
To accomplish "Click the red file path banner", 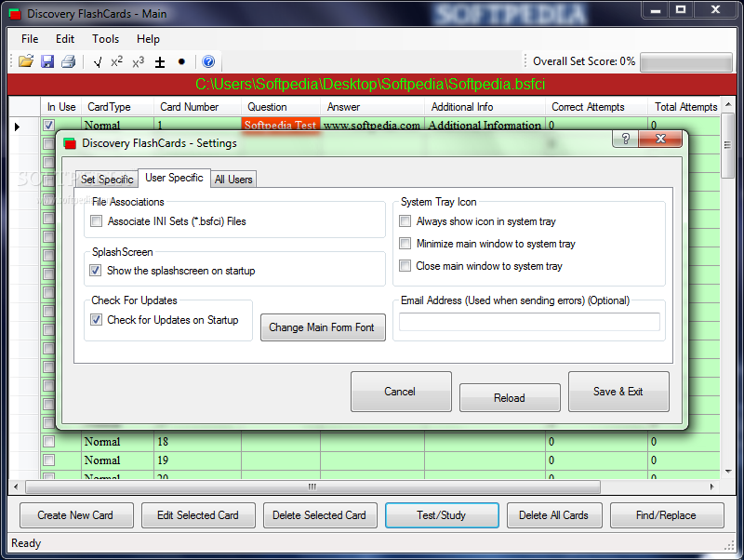I will [371, 85].
